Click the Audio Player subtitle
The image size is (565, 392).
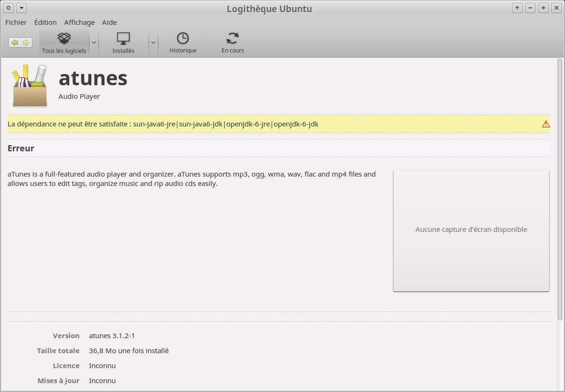pos(79,96)
